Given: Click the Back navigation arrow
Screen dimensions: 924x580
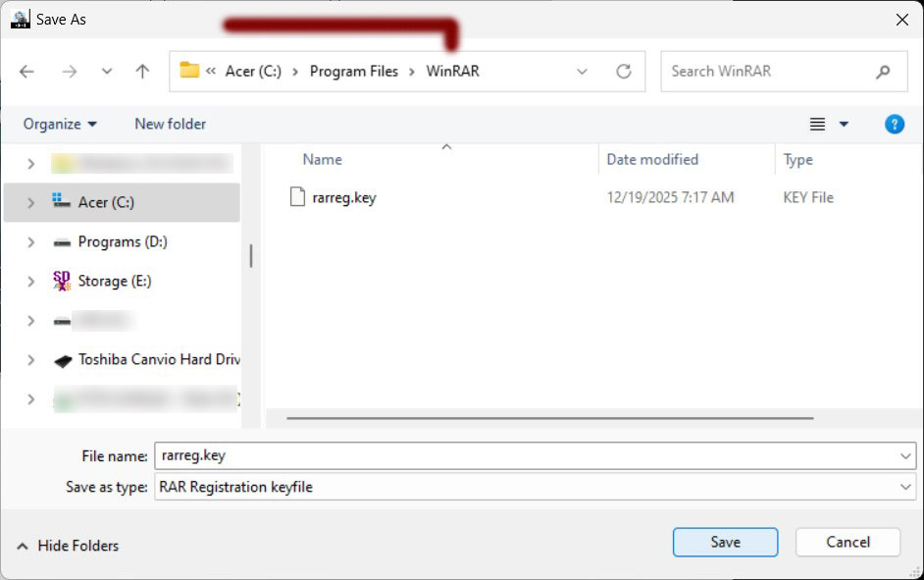Looking at the screenshot, I should 26,72.
